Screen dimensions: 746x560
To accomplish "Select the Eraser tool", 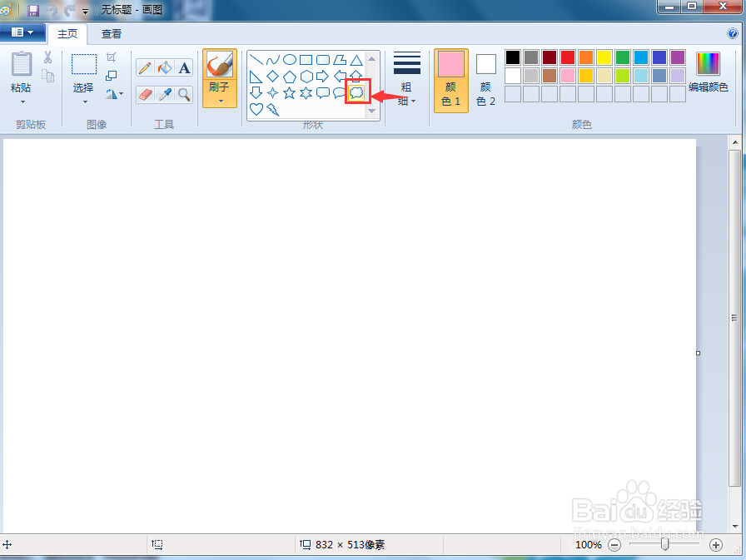I will click(x=145, y=95).
